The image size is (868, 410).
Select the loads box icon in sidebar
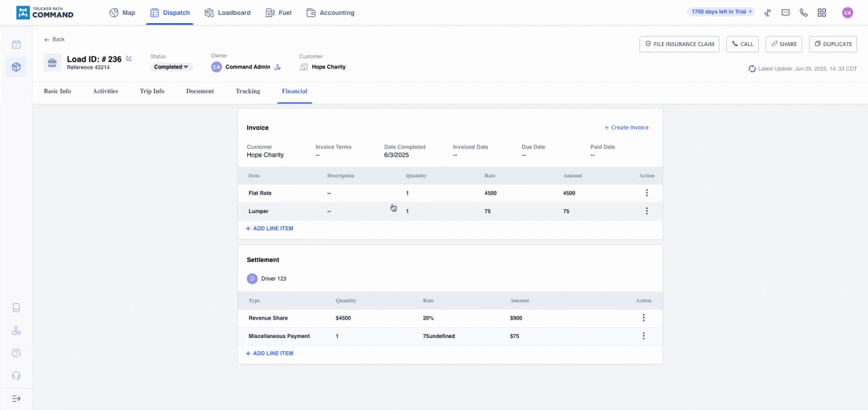(16, 67)
